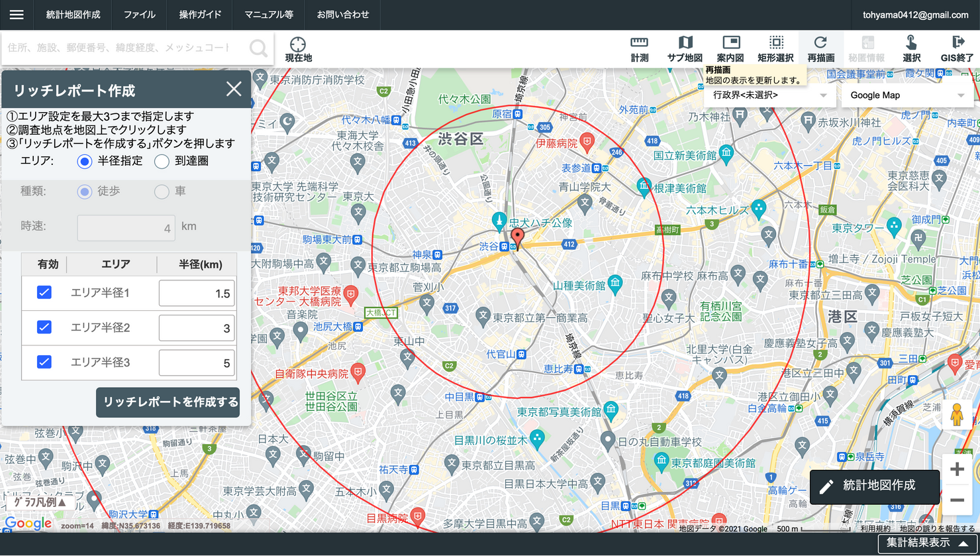Click the 時速 speed input field

(126, 227)
